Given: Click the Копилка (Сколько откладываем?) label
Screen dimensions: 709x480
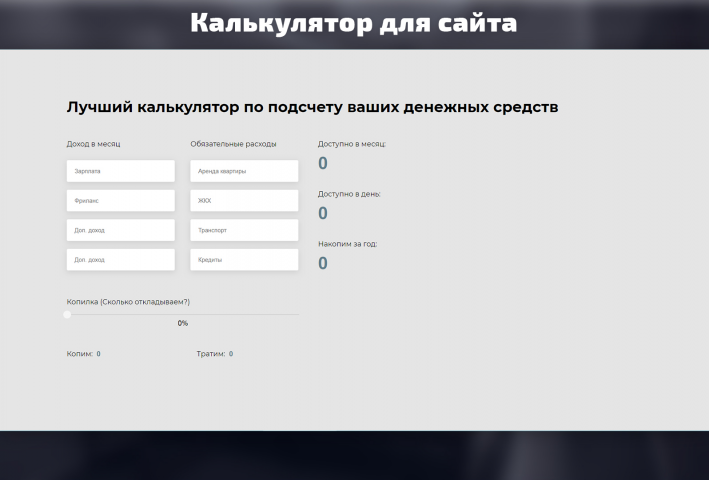Looking at the screenshot, I should 128,302.
